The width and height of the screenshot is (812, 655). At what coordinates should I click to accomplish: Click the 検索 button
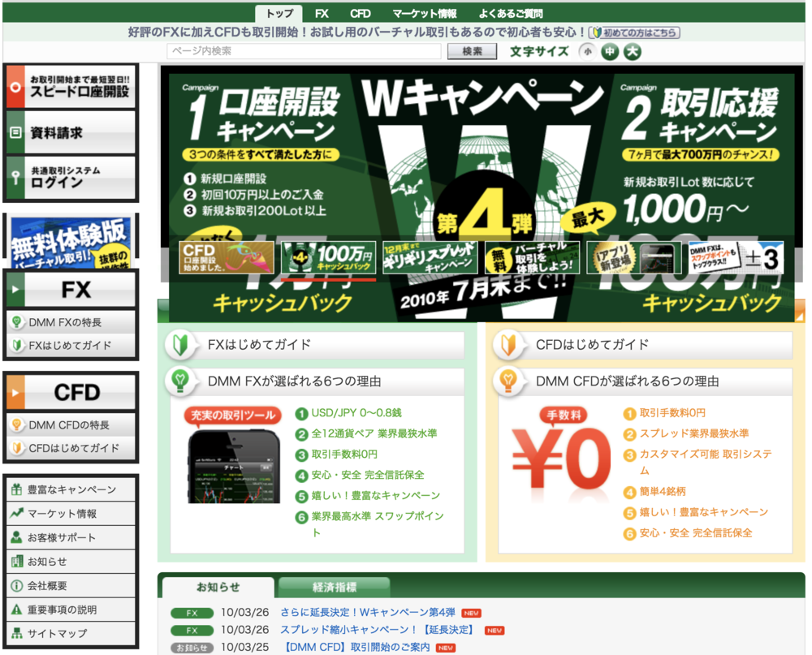[472, 51]
